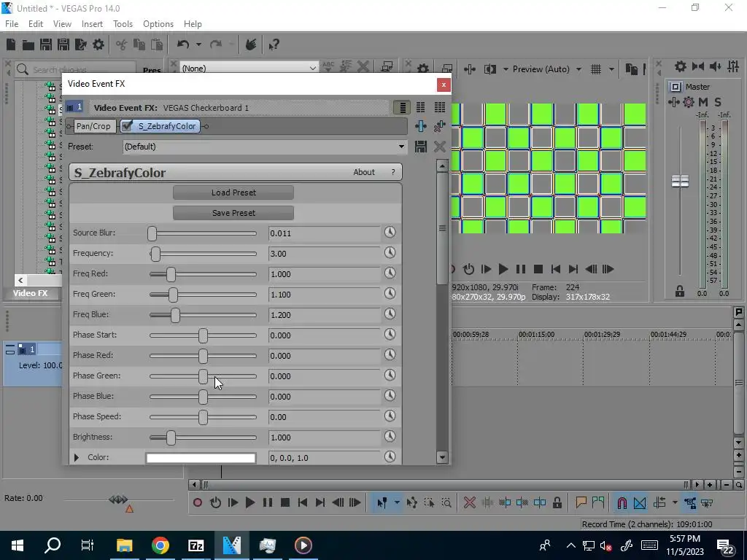This screenshot has height=560, width=747.
Task: Open the Tools menu
Action: point(123,24)
